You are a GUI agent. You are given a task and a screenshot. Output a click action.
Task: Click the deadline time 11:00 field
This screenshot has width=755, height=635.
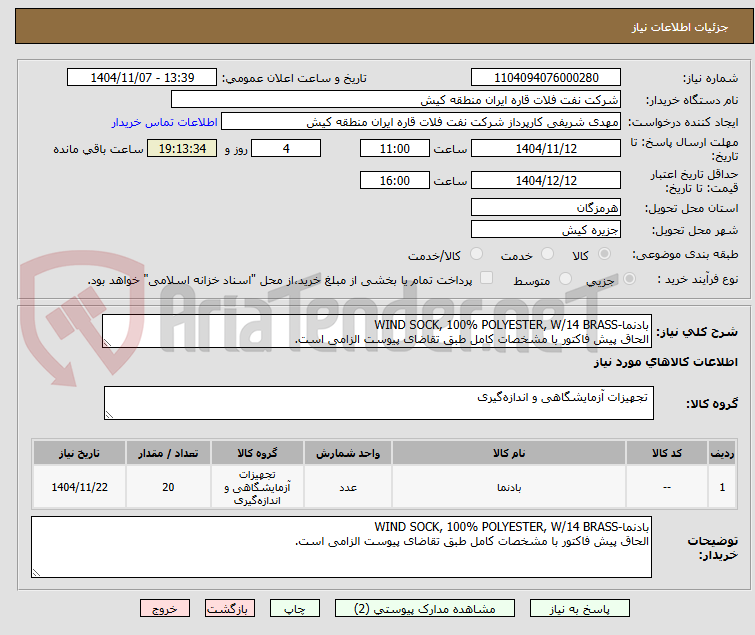[x=395, y=148]
